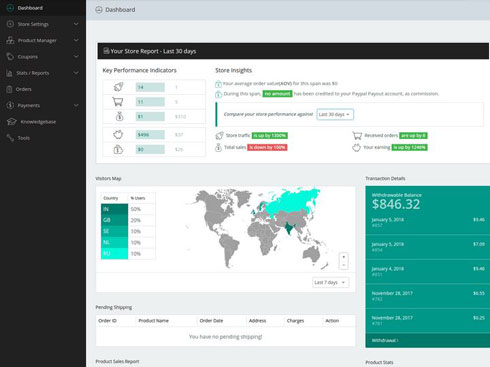
Task: Click the NL 10% country row
Action: point(128,242)
